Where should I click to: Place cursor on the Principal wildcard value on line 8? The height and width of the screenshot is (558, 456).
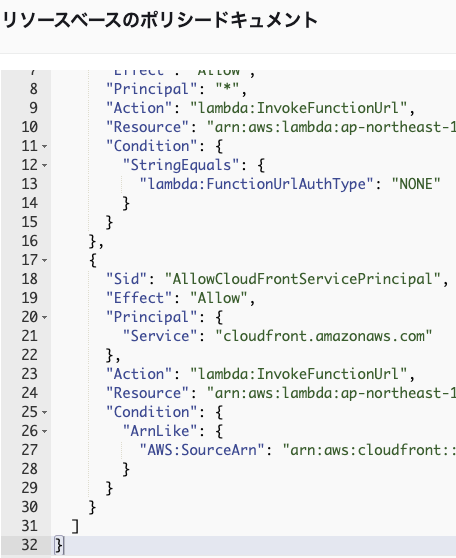[x=227, y=89]
